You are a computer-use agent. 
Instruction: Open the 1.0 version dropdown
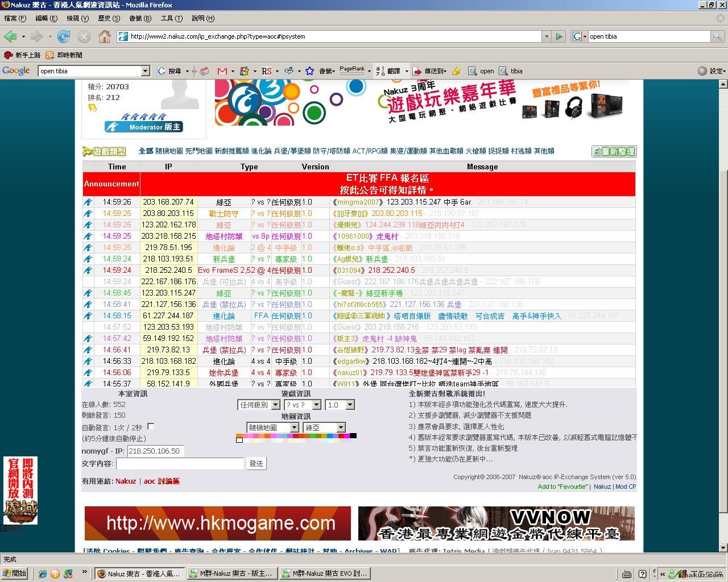tap(340, 405)
